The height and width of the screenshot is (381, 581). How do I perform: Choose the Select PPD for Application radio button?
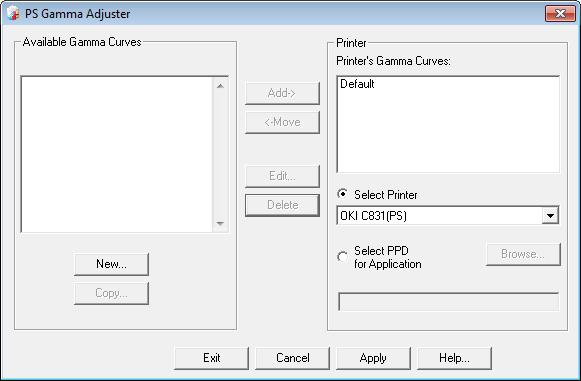pyautogui.click(x=342, y=257)
